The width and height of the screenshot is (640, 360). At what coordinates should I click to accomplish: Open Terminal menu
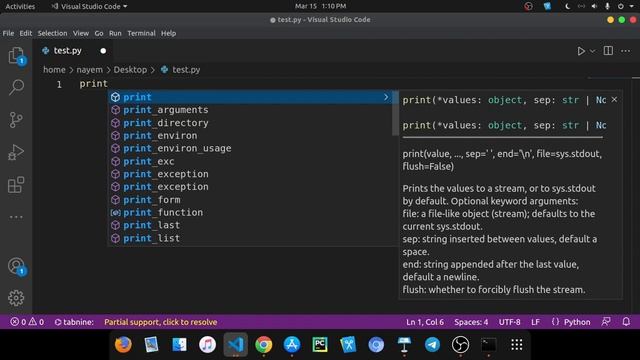click(141, 33)
